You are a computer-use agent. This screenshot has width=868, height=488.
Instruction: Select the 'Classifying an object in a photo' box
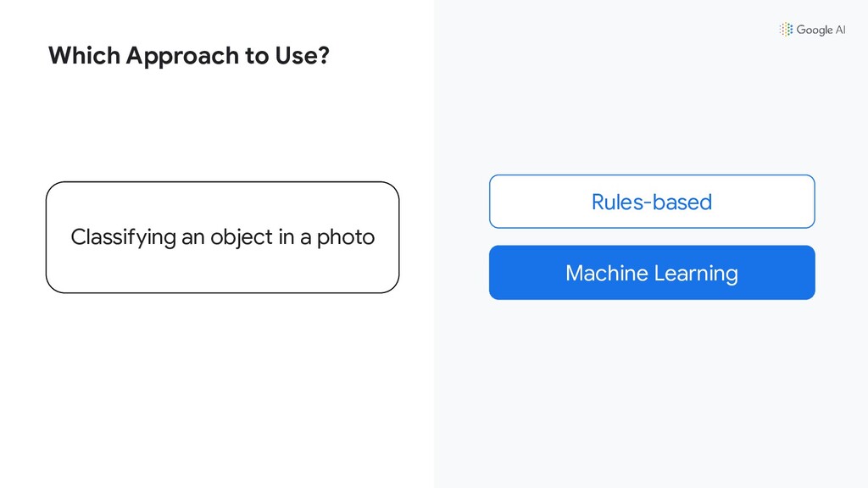(223, 237)
